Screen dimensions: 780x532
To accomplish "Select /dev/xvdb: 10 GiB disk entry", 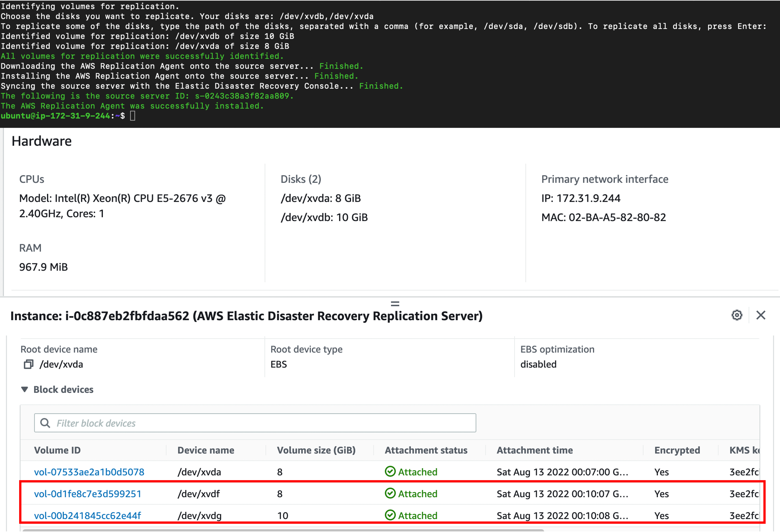I will click(x=324, y=217).
